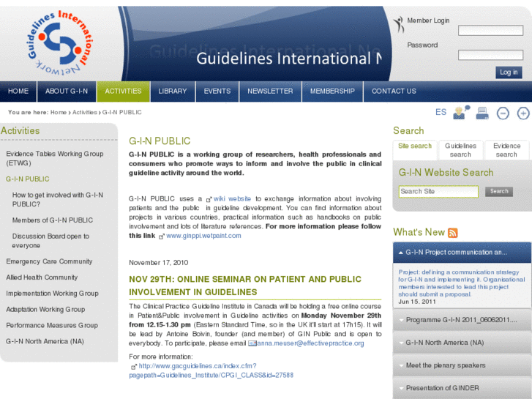Click the Search Site input field
This screenshot has height=399, width=532.
pos(438,192)
